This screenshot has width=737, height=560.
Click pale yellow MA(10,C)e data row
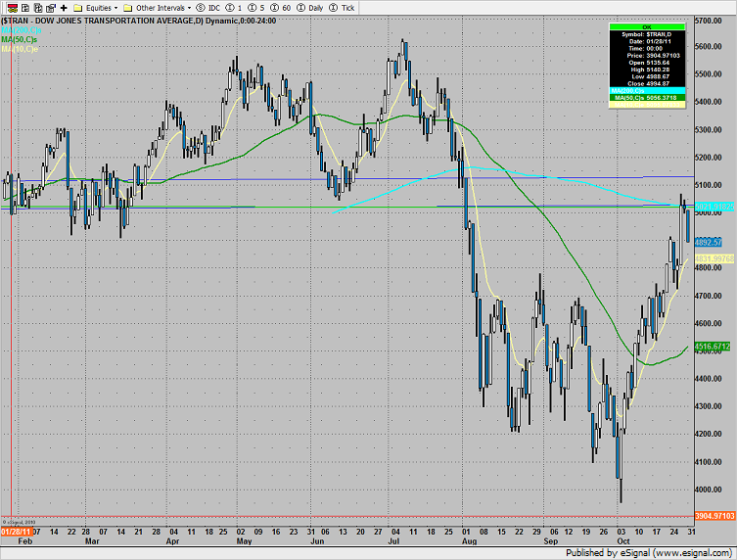pyautogui.click(x=647, y=105)
